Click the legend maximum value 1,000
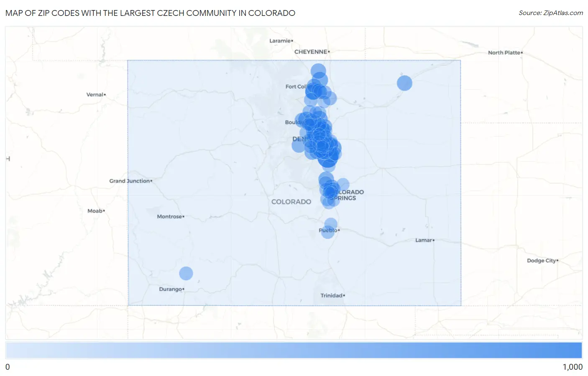This screenshot has height=376, width=588. (573, 367)
